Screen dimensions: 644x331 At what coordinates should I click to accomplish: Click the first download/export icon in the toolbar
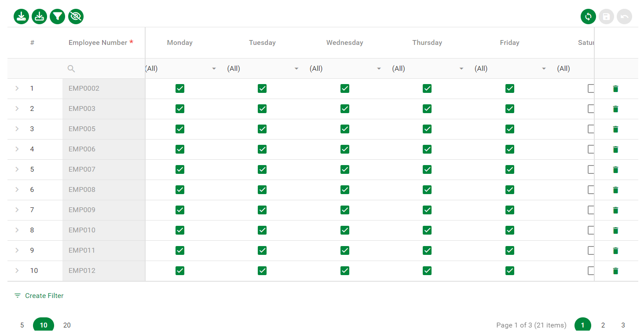click(x=21, y=17)
